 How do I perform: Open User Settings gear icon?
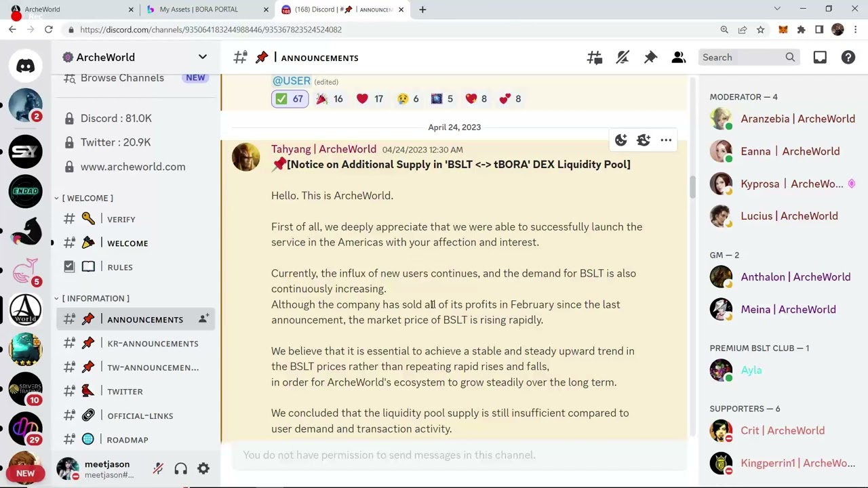203,468
